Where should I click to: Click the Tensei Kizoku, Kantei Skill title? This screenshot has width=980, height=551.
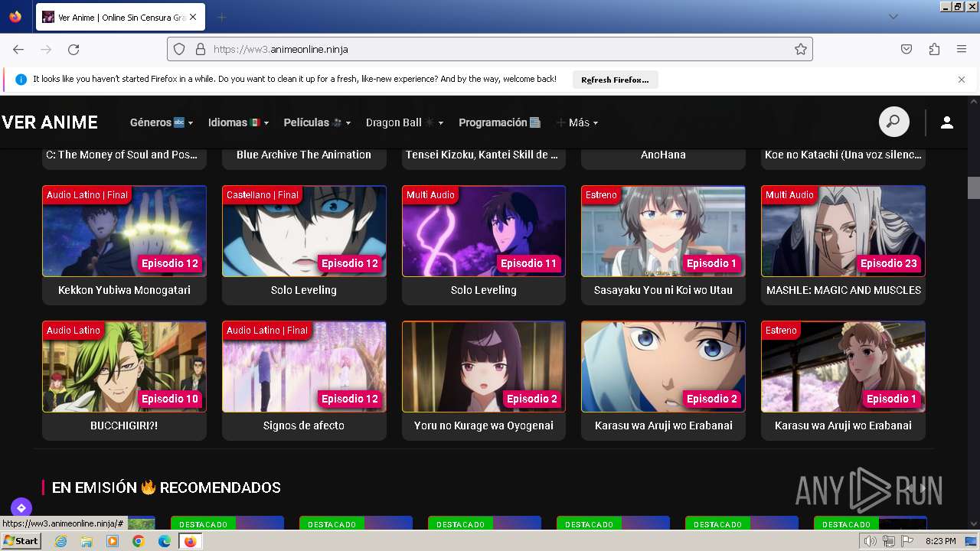point(482,155)
